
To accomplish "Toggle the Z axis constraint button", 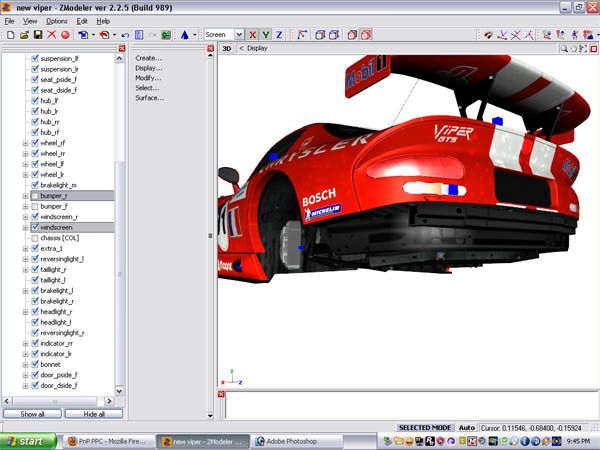I will [x=279, y=34].
